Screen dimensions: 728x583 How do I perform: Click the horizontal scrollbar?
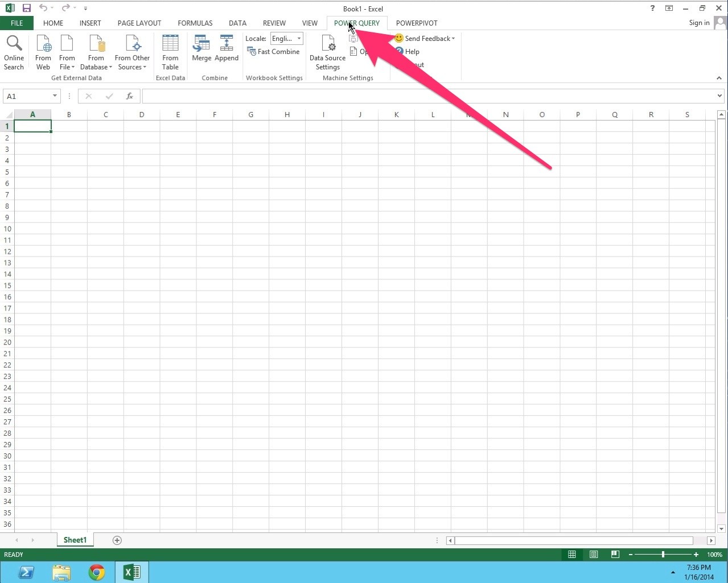tap(574, 540)
